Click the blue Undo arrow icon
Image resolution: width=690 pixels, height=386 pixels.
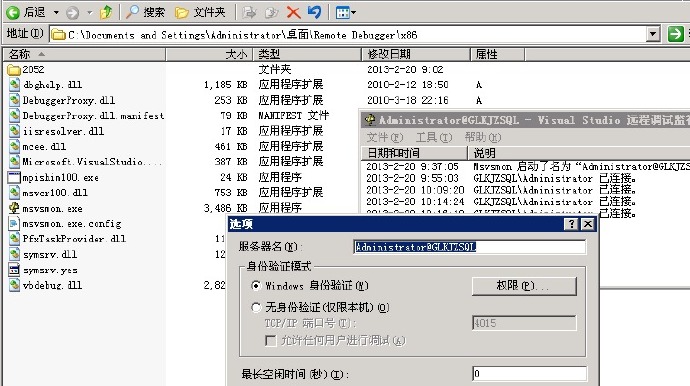(314, 12)
